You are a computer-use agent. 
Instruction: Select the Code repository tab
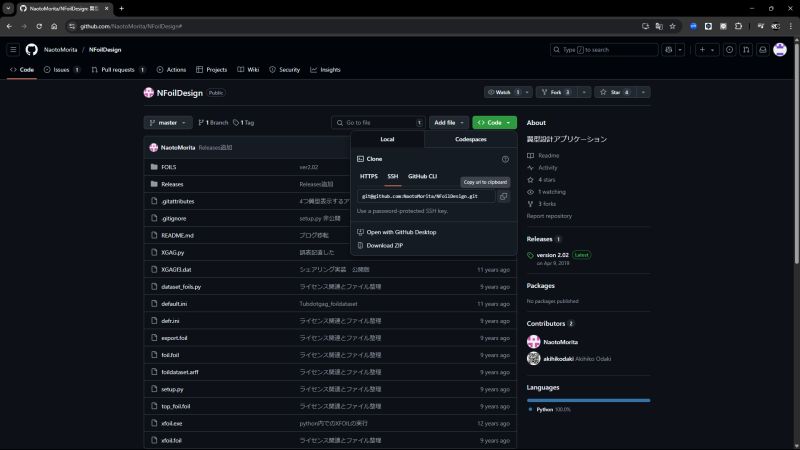click(x=22, y=70)
